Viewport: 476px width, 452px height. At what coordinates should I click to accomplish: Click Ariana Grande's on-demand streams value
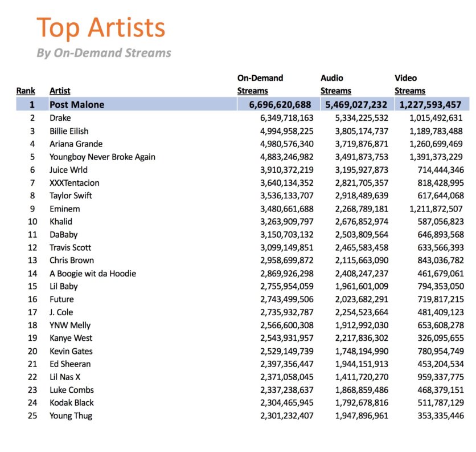[x=287, y=144]
